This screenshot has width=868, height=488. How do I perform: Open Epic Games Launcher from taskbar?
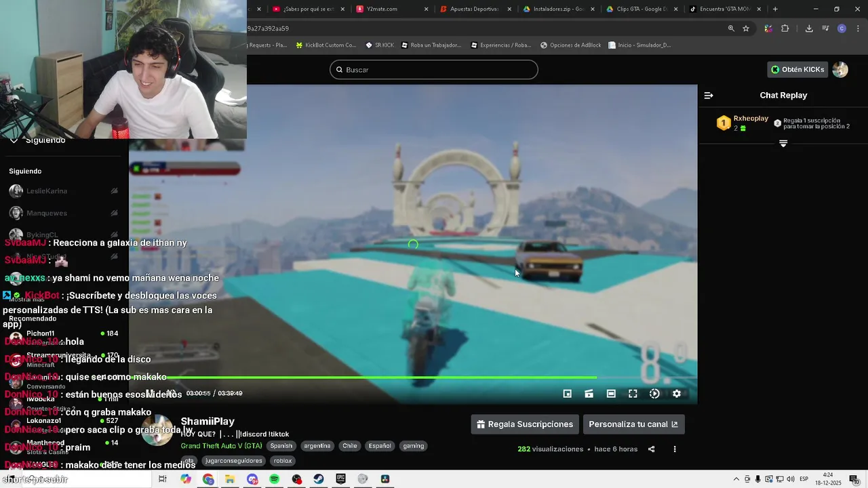coord(340,479)
